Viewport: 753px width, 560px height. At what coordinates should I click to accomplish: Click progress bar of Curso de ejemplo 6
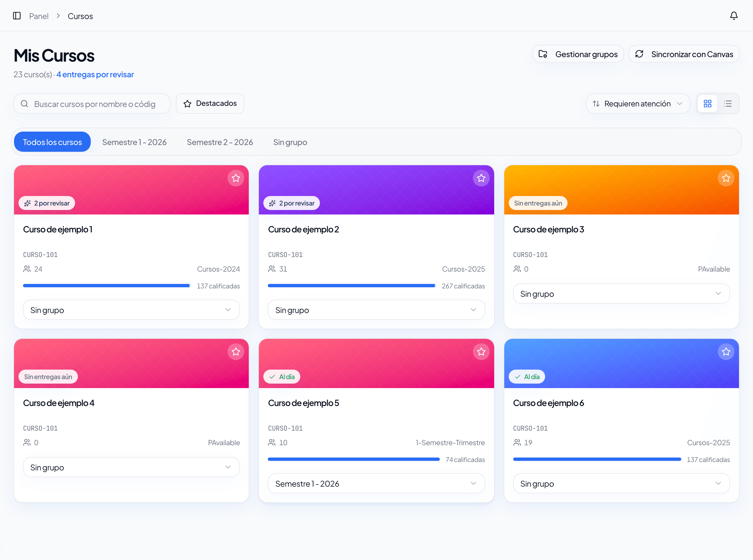pos(597,459)
